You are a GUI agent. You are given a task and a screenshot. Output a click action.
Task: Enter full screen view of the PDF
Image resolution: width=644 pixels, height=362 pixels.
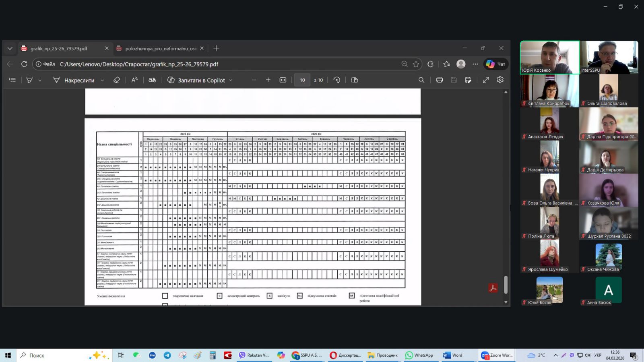486,80
